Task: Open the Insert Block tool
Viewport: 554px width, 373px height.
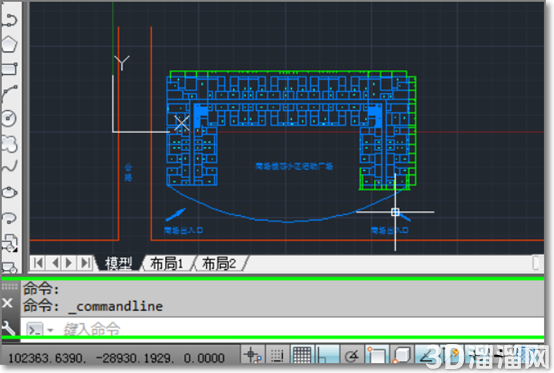Action: [10, 243]
